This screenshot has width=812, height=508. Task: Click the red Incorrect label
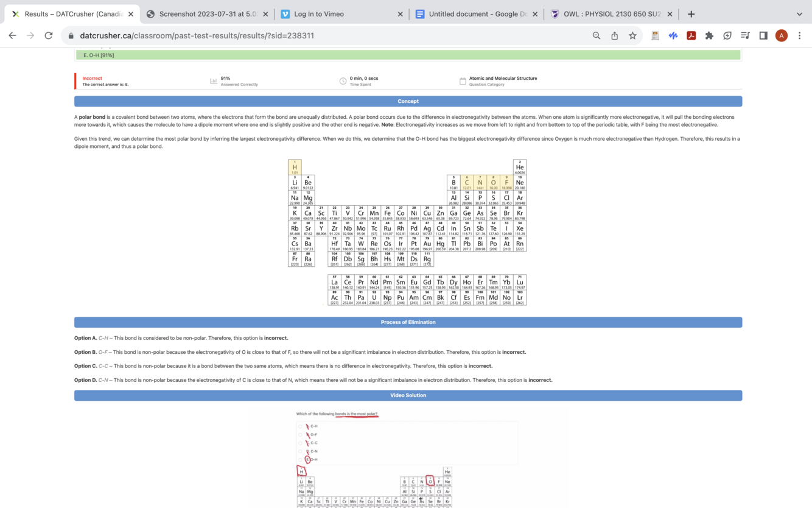tap(93, 78)
